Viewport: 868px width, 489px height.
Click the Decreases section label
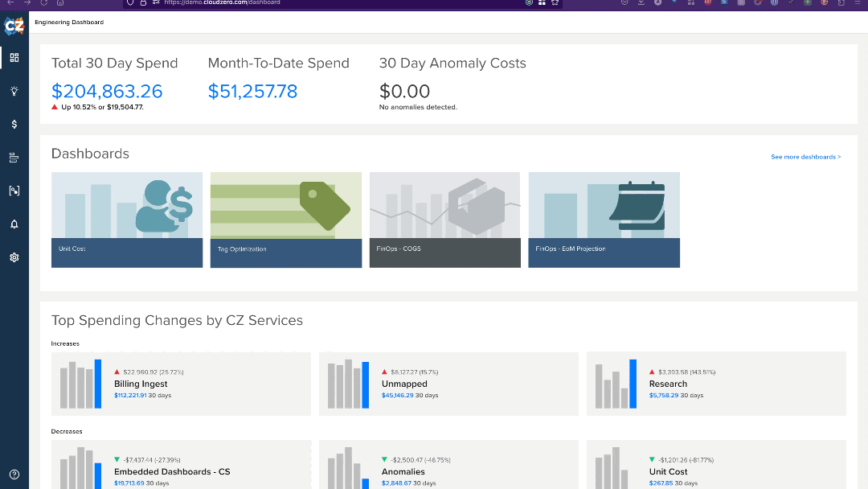(67, 431)
